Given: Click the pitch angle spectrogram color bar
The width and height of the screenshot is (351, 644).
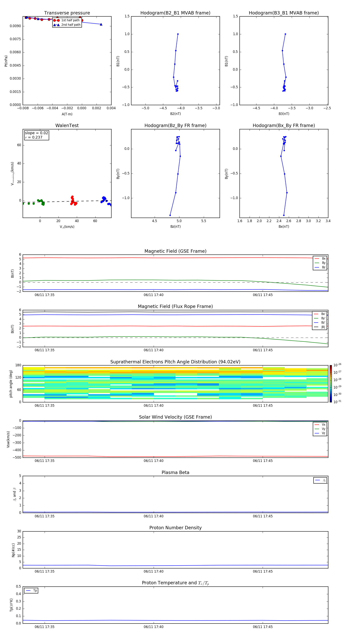Looking at the screenshot, I should (x=331, y=384).
